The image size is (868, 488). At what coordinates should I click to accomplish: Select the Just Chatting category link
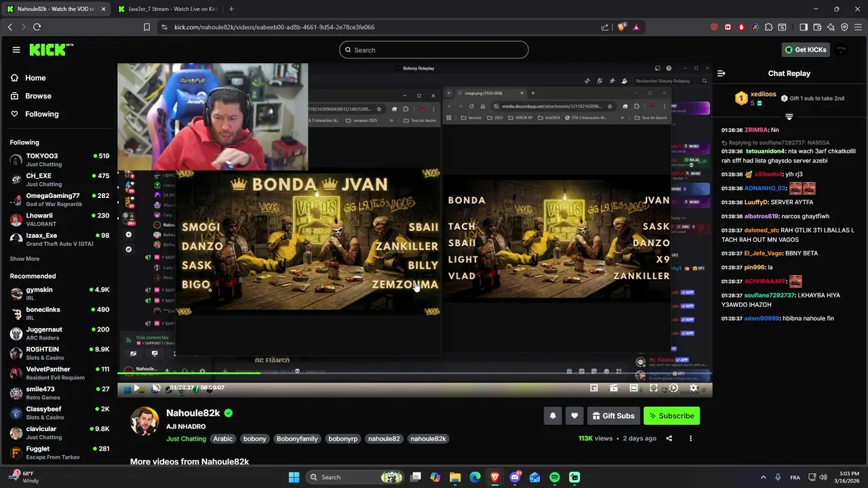[186, 439]
